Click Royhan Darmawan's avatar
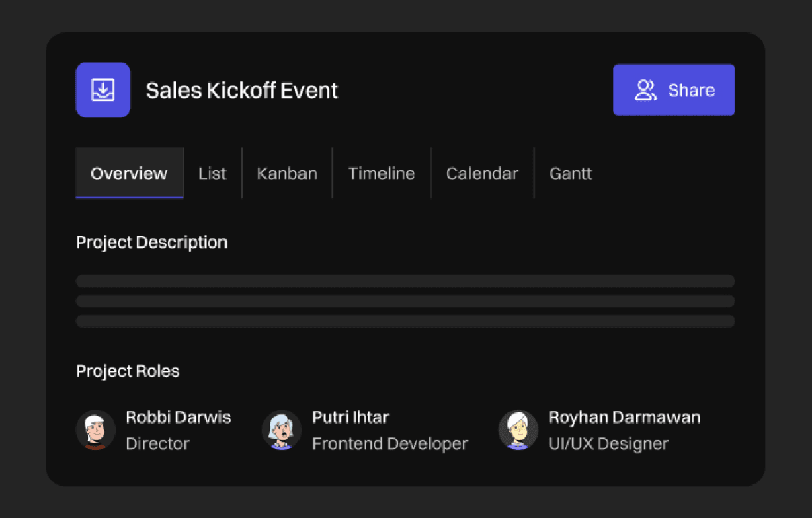 coord(518,431)
